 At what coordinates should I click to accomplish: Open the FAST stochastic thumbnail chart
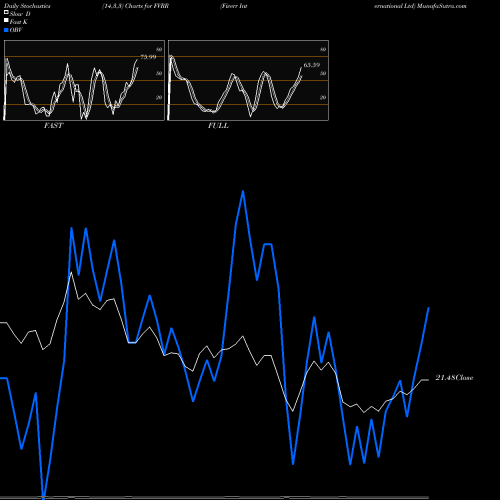click(84, 80)
